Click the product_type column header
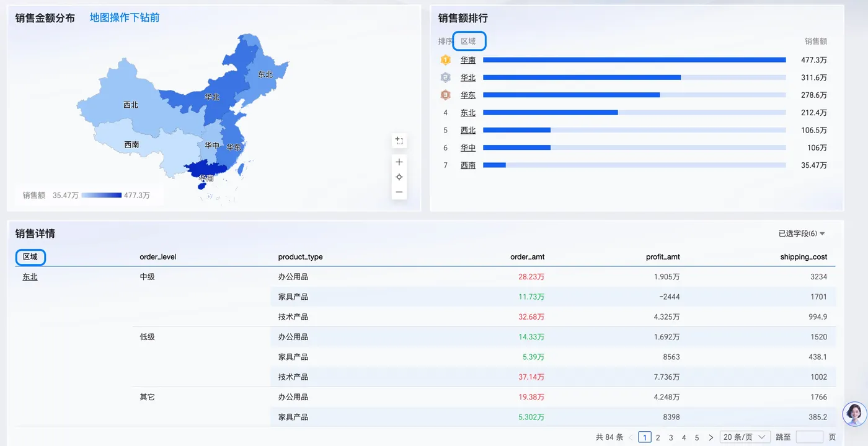 click(x=301, y=257)
